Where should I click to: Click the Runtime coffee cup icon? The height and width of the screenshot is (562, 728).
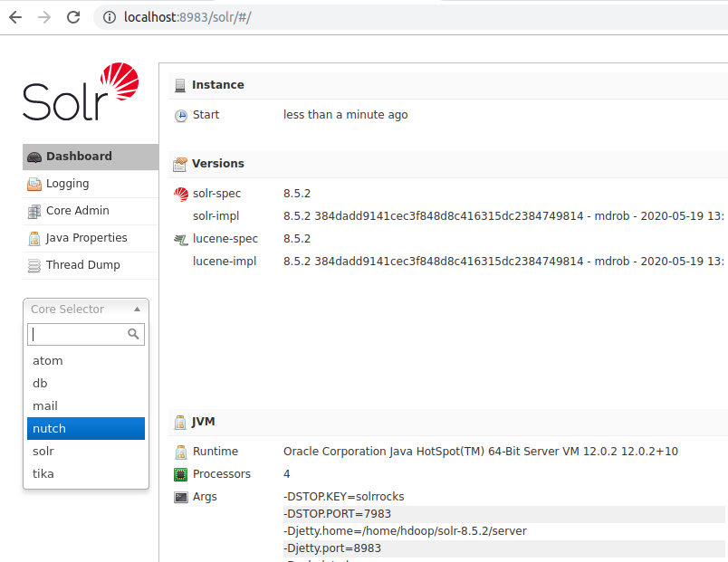[181, 451]
